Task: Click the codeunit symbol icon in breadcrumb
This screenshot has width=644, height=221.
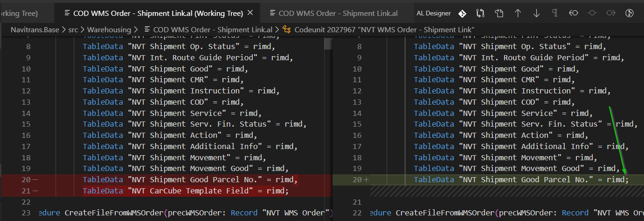Action: pyautogui.click(x=287, y=29)
